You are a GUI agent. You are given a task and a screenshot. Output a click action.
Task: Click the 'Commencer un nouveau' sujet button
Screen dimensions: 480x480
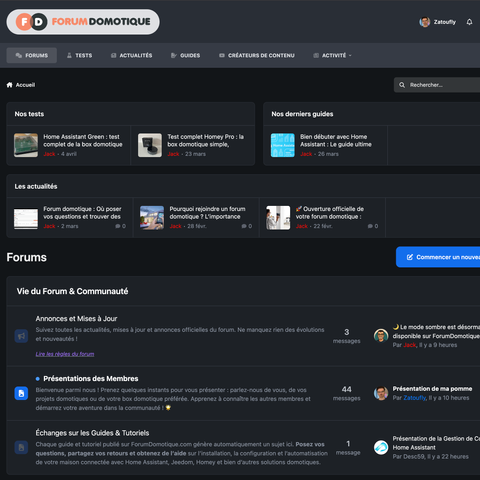[438, 257]
